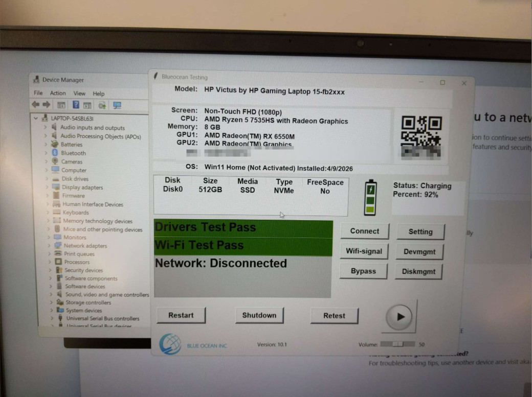Click the Setting button
This screenshot has height=397, width=532.
click(420, 232)
